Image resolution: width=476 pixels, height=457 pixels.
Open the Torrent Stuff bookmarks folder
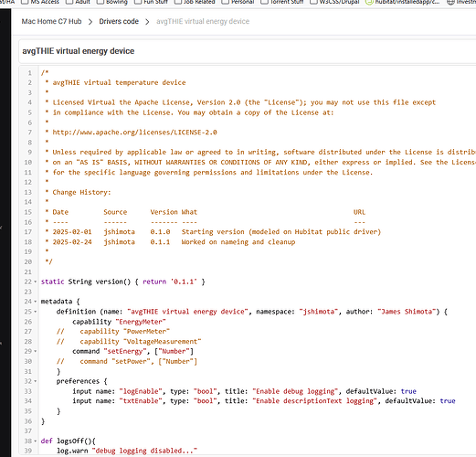282,2
